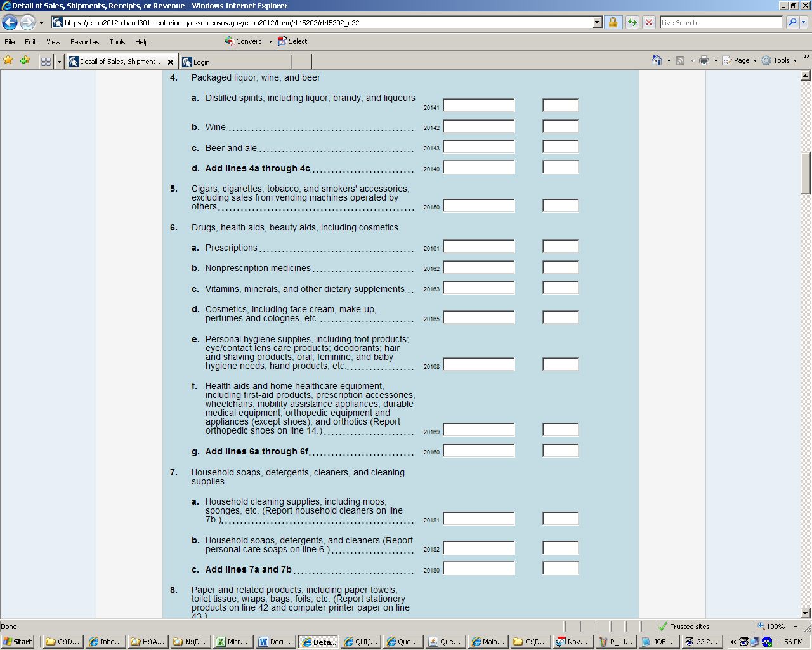
Task: Expand the address bar URL dropdown
Action: [x=597, y=23]
